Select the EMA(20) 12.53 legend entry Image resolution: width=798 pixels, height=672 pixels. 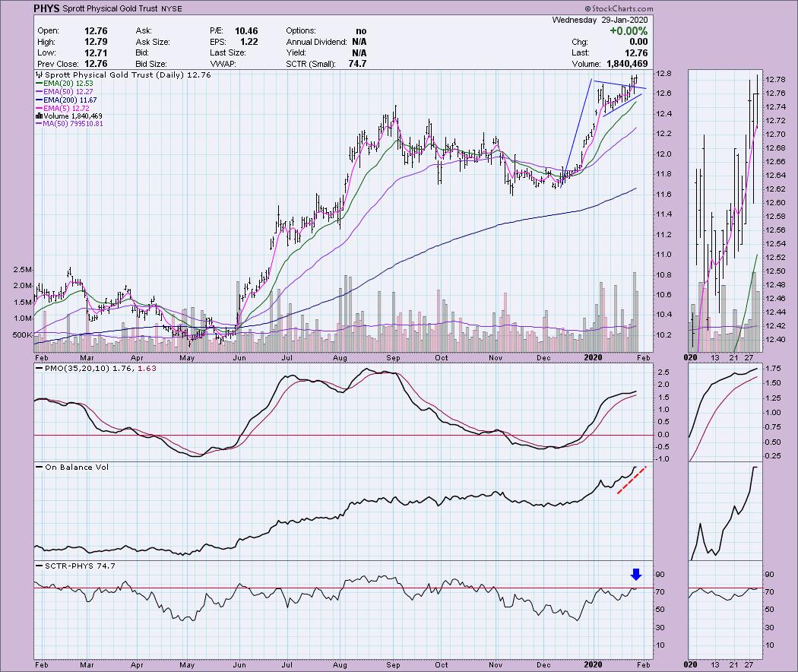[64, 83]
